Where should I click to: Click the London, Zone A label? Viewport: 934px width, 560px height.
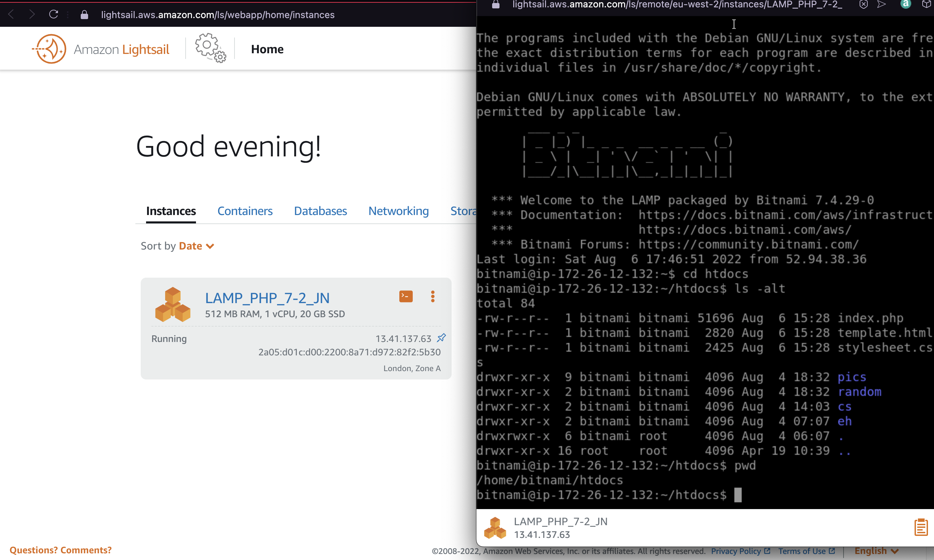click(x=412, y=368)
